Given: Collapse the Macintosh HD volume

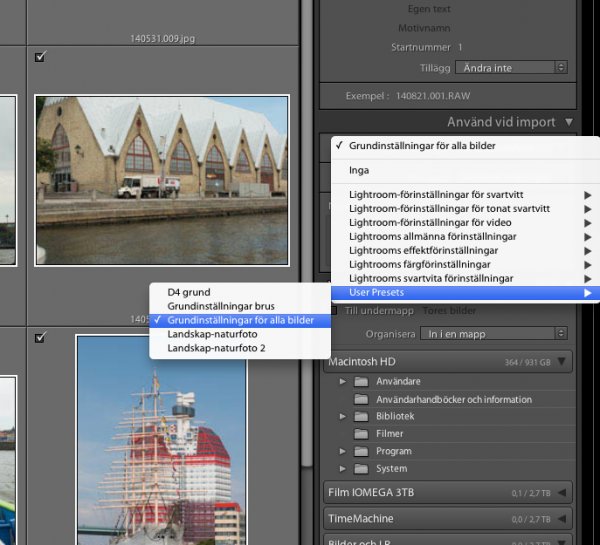Looking at the screenshot, I should tap(561, 362).
